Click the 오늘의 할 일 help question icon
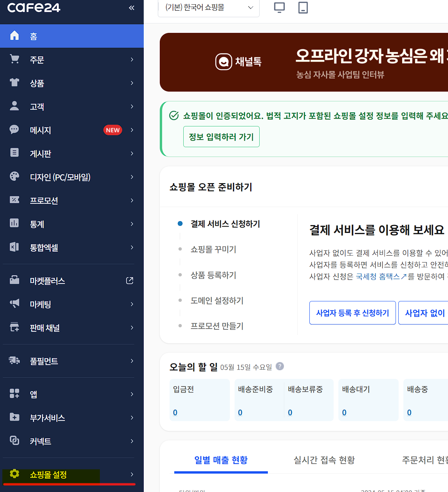The width and height of the screenshot is (448, 492). [280, 366]
